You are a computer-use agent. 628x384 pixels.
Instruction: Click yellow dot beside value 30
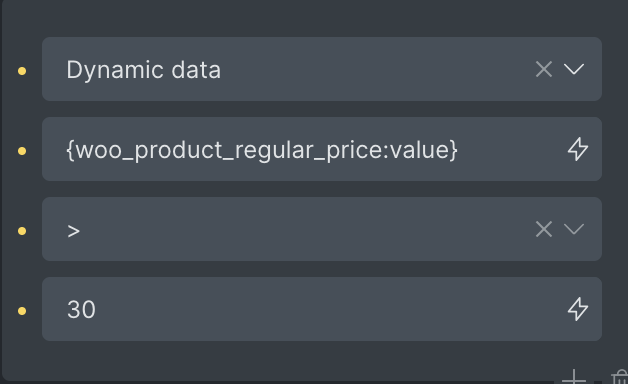[22, 311]
